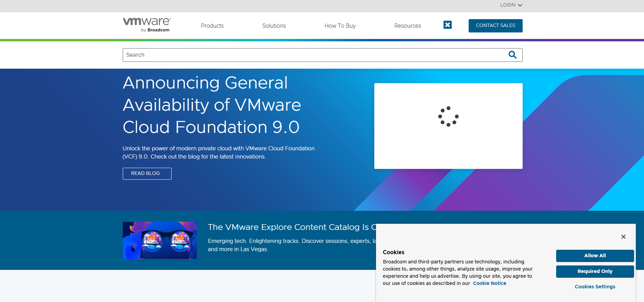This screenshot has width=644, height=302.
Task: Open the Cookie Notice link
Action: point(489,283)
